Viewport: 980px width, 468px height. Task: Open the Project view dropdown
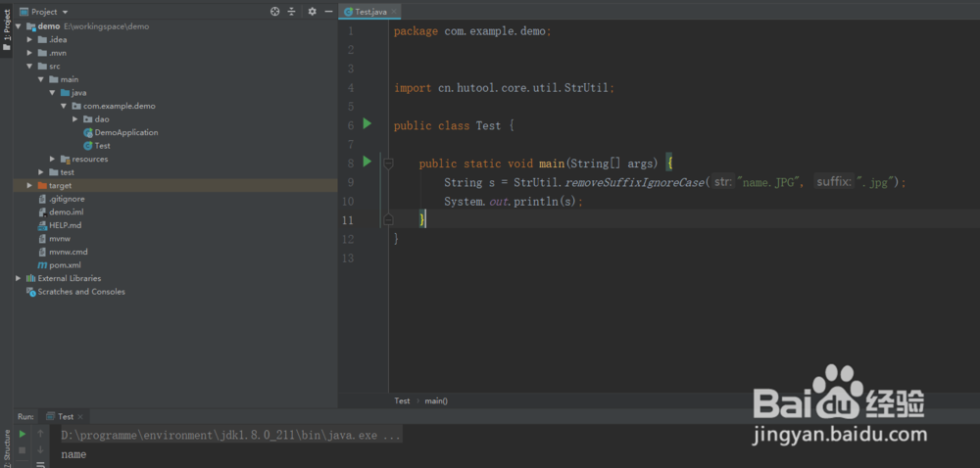pyautogui.click(x=44, y=11)
